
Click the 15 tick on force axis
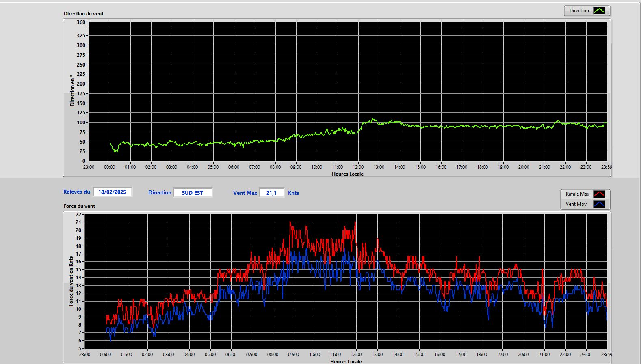pos(78,269)
